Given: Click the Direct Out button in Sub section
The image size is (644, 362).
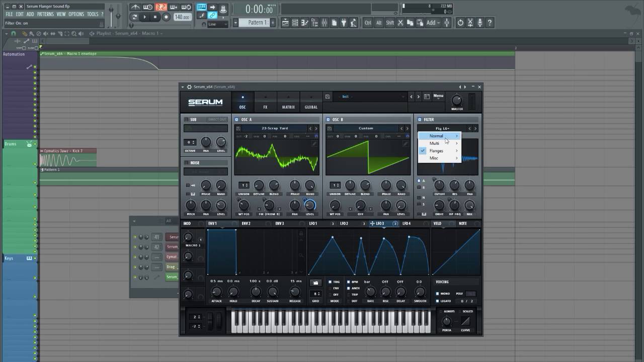Looking at the screenshot, I should tap(217, 120).
